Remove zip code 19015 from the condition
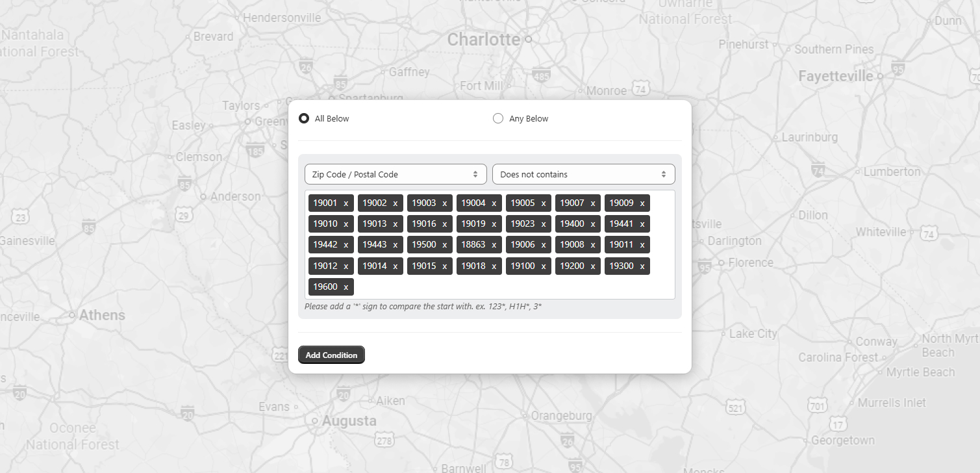This screenshot has width=980, height=473. (444, 266)
